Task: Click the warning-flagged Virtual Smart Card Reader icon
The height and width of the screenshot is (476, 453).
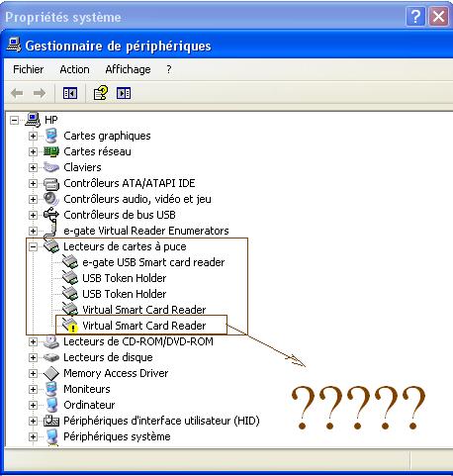Action: 70,326
